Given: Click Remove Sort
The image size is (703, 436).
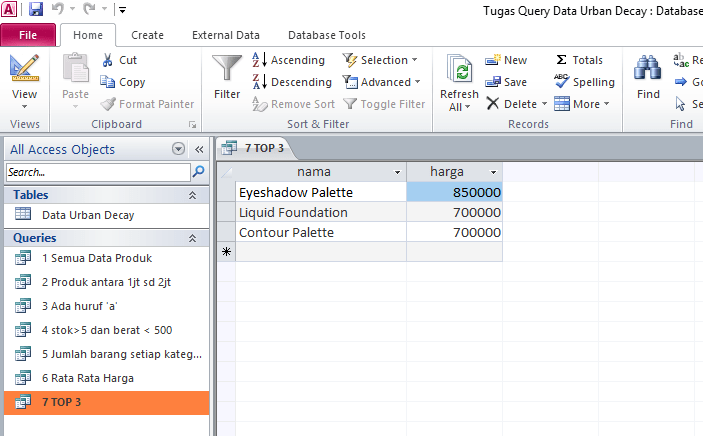Looking at the screenshot, I should point(293,104).
